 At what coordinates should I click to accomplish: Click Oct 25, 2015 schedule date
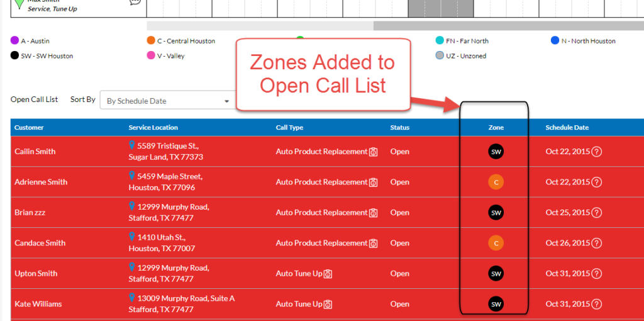568,213
